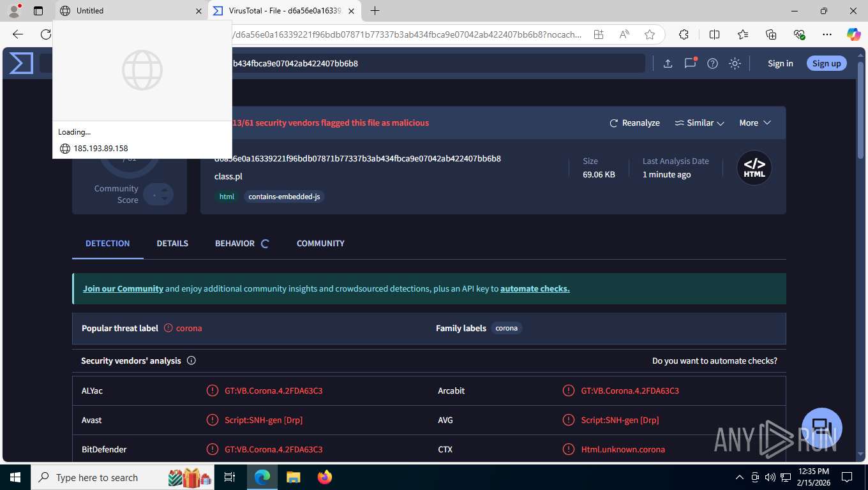Switch to the DETAILS tab
Screen dimensions: 868x490
(172, 244)
